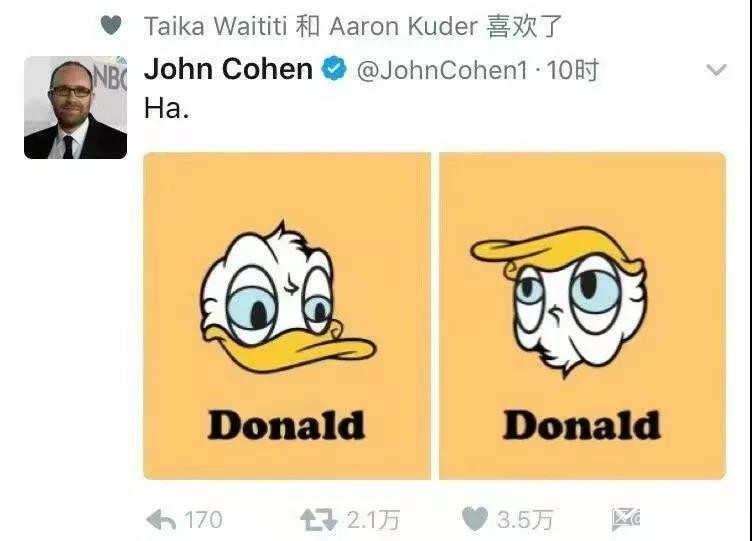Retweet this post using the retweet icon
Screen dimensions: 752x541
tap(318, 520)
